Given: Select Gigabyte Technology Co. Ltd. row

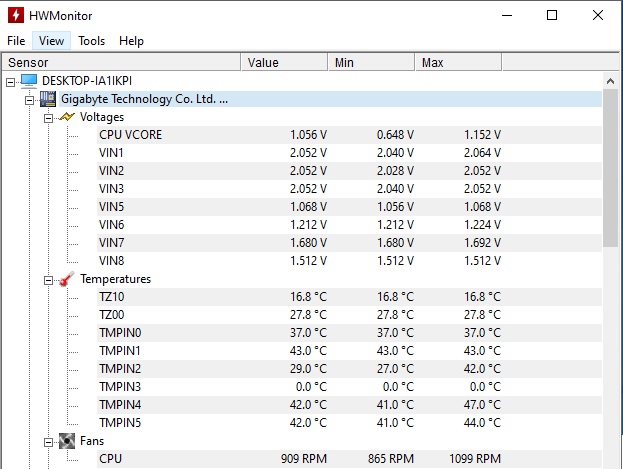Looking at the screenshot, I should (x=330, y=99).
